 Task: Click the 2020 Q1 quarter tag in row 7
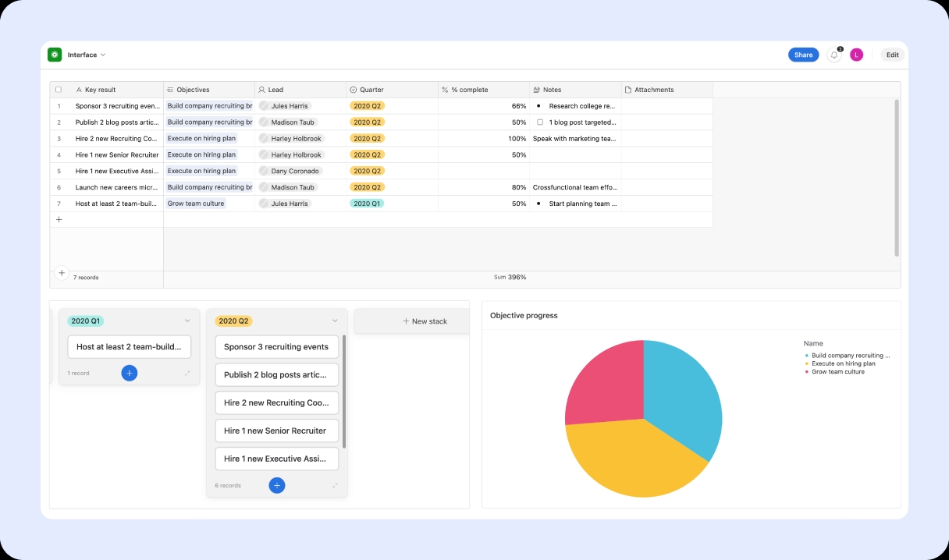tap(367, 204)
